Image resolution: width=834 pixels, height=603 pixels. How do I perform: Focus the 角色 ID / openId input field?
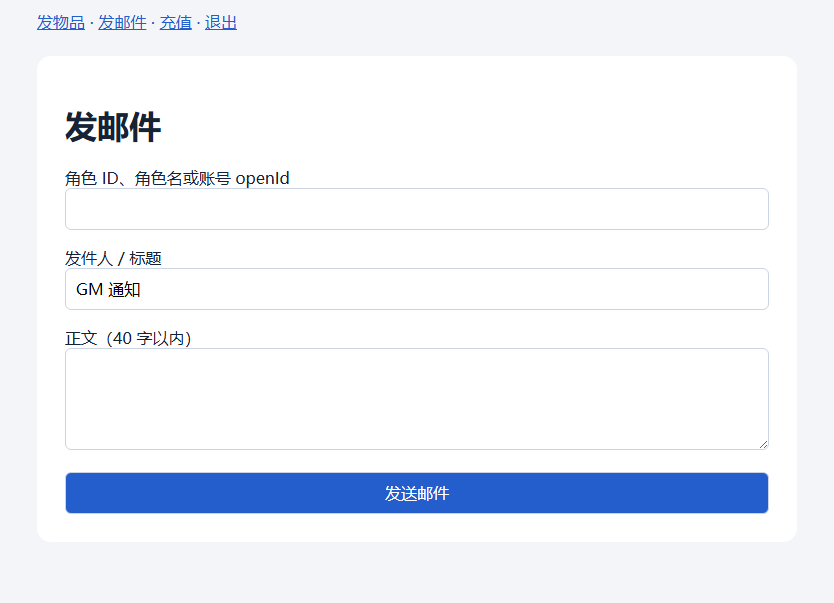(417, 209)
